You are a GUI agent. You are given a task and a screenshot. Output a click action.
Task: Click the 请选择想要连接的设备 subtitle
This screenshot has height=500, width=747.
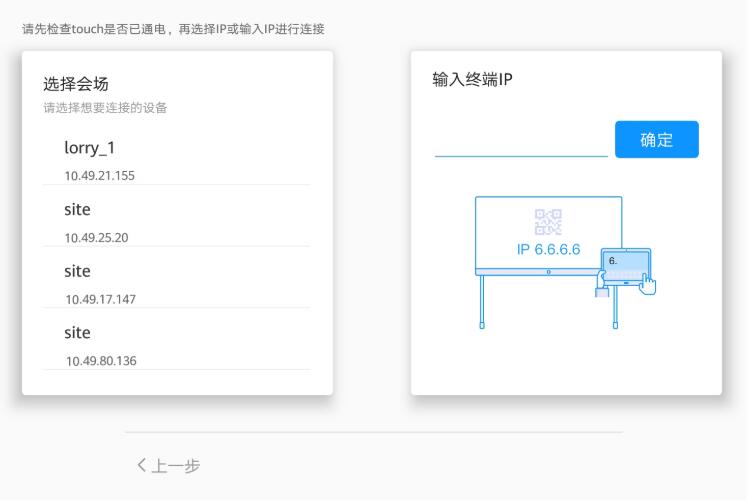[105, 108]
